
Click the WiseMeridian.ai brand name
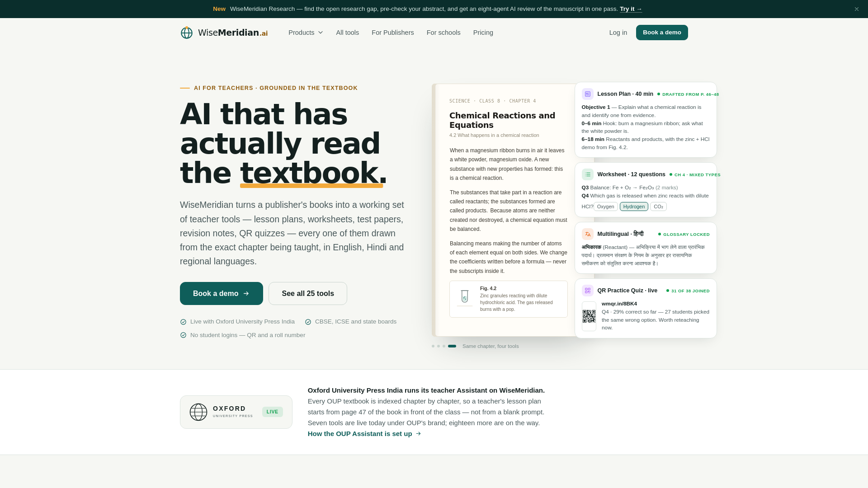233,33
